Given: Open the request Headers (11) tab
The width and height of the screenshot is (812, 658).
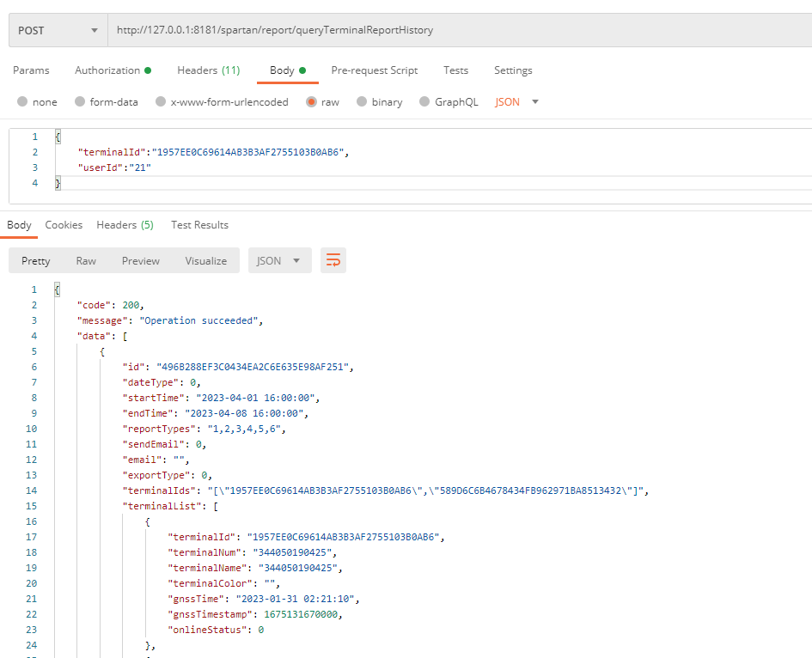Looking at the screenshot, I should coord(208,70).
